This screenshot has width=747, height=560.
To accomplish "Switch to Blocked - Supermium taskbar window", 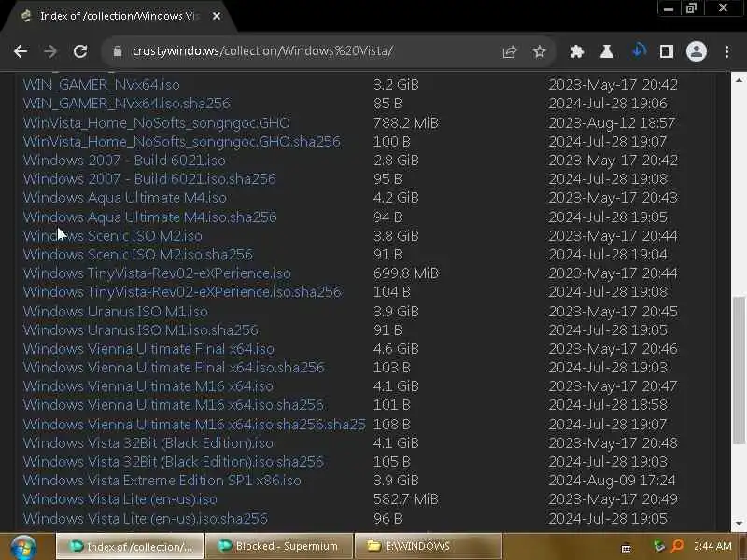I will [x=278, y=546].
